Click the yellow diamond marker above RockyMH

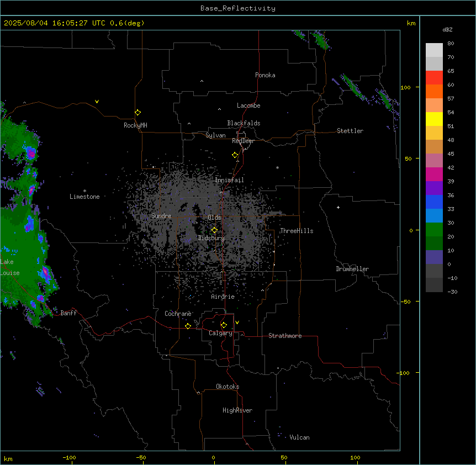137,113
